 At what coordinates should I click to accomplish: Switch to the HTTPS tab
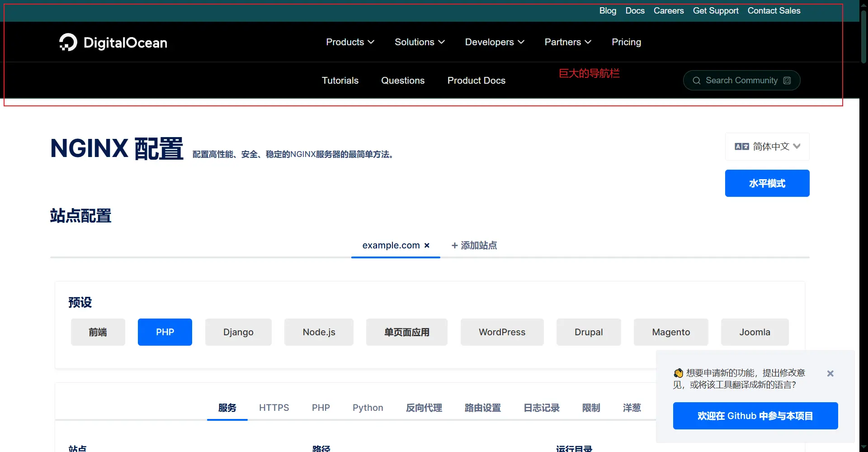pyautogui.click(x=274, y=408)
